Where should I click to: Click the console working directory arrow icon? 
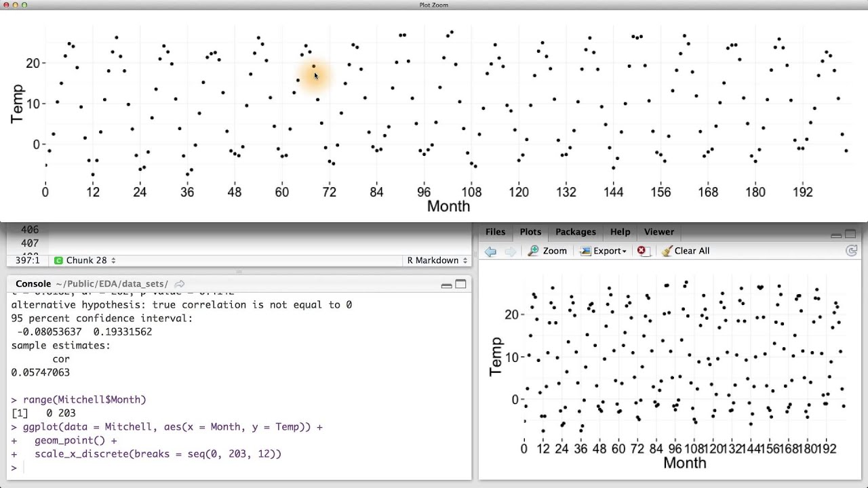tap(180, 284)
